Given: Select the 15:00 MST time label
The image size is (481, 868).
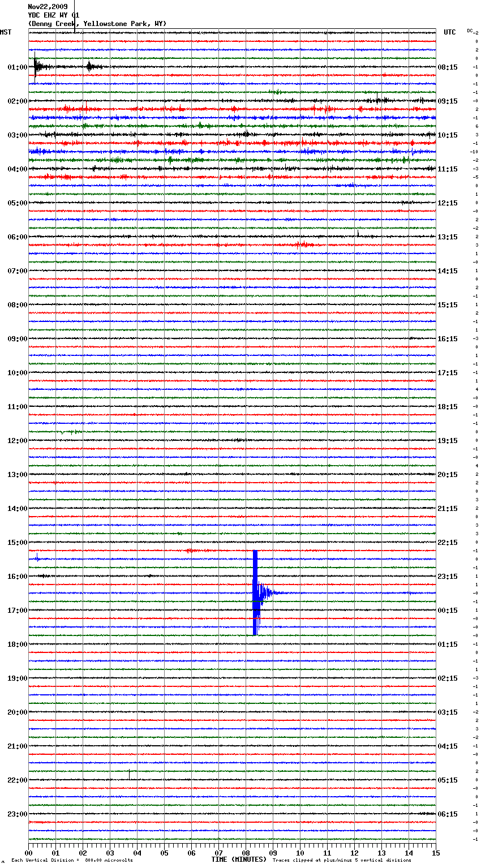Looking at the screenshot, I should coord(17,543).
